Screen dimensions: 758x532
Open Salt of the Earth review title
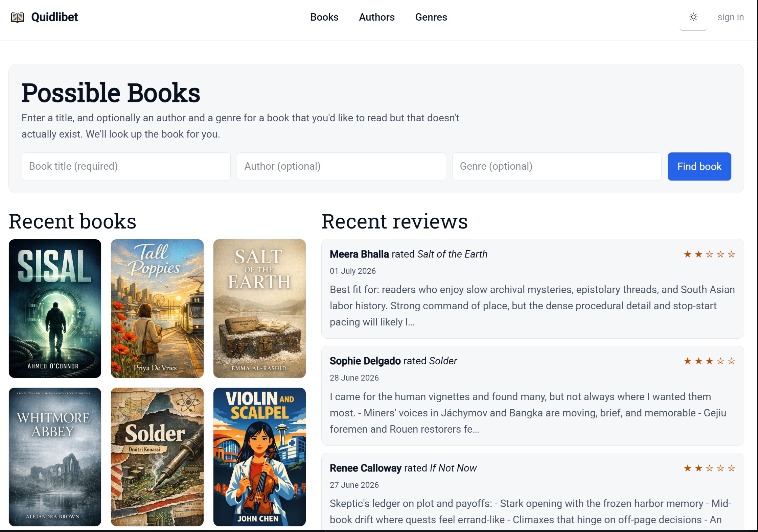452,254
